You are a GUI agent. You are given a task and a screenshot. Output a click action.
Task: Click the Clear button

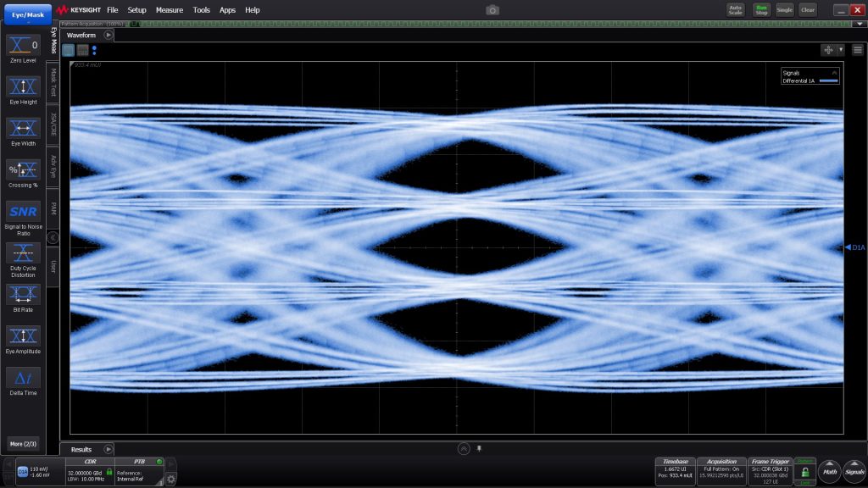pyautogui.click(x=808, y=9)
